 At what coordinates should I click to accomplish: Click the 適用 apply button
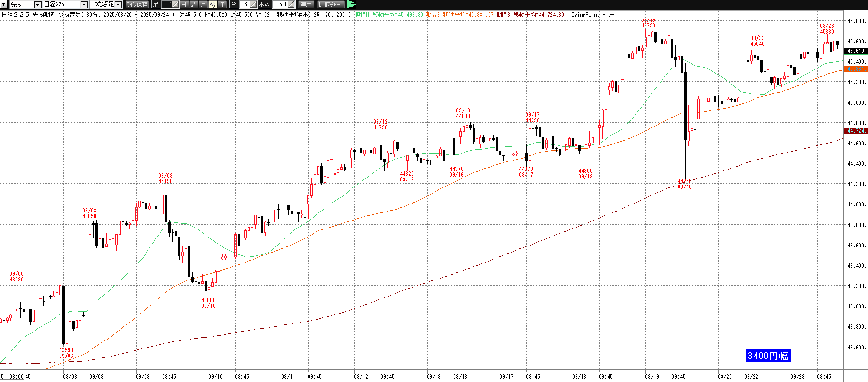[x=306, y=5]
